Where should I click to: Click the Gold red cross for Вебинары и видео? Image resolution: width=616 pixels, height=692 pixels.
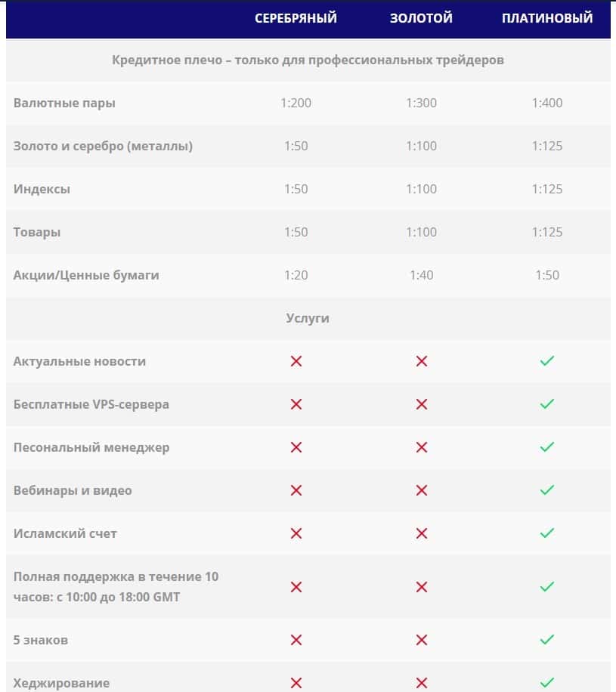click(422, 490)
